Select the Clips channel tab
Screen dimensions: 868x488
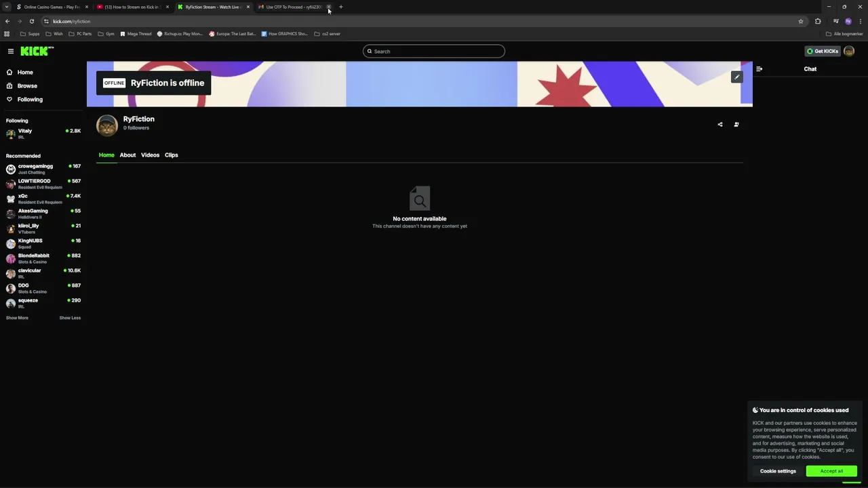coord(171,155)
